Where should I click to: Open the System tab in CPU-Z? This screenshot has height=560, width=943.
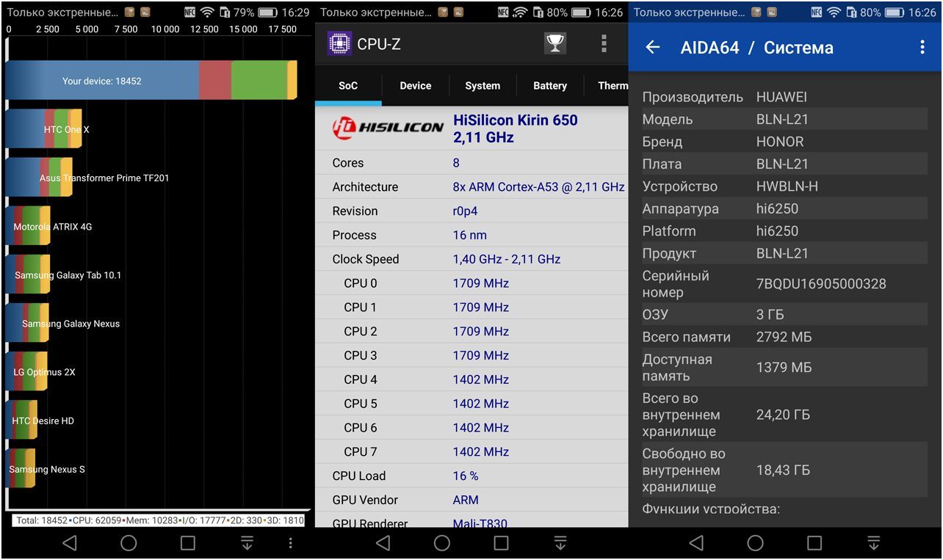(x=483, y=86)
